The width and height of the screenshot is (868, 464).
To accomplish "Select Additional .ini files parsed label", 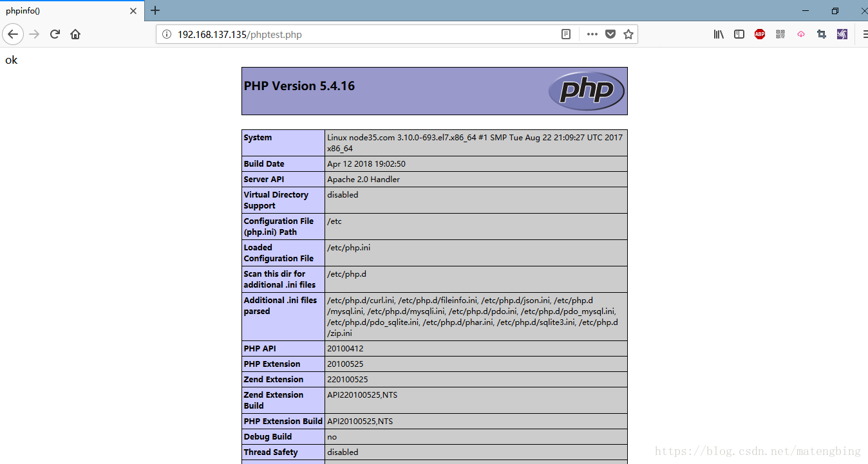I will (x=281, y=306).
